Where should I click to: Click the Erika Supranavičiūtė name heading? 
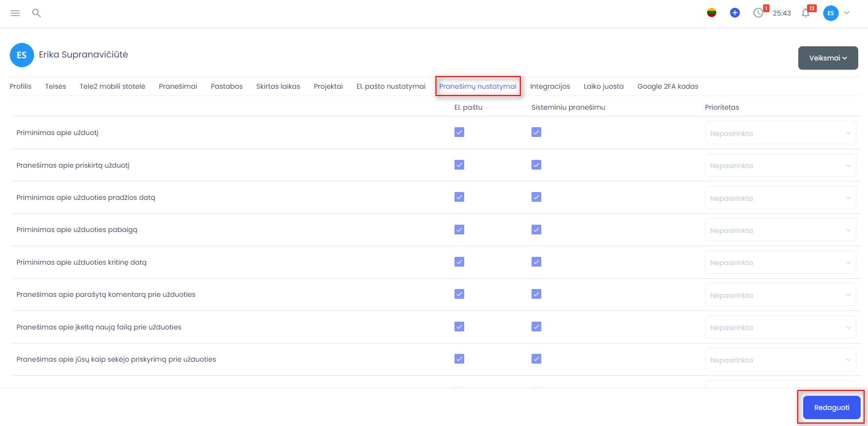[x=83, y=55]
